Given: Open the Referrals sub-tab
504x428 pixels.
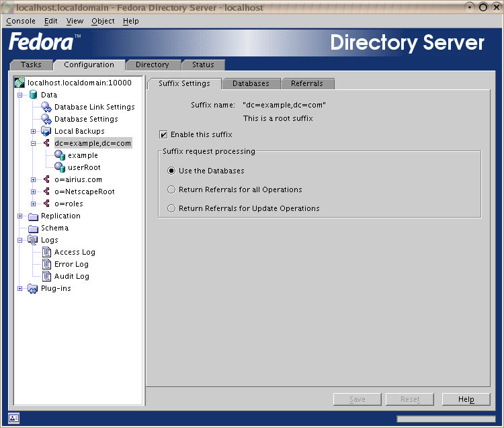Looking at the screenshot, I should [x=307, y=83].
